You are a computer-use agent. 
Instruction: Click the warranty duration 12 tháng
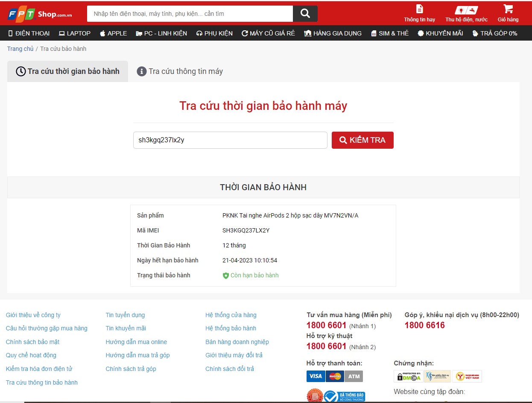(x=234, y=245)
